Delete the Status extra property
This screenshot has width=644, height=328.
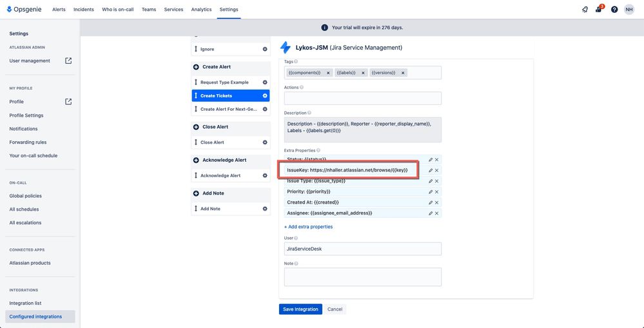coord(436,160)
